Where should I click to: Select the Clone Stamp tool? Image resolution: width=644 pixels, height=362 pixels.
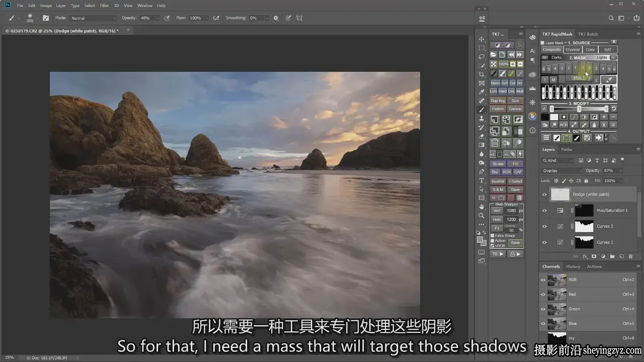[481, 119]
